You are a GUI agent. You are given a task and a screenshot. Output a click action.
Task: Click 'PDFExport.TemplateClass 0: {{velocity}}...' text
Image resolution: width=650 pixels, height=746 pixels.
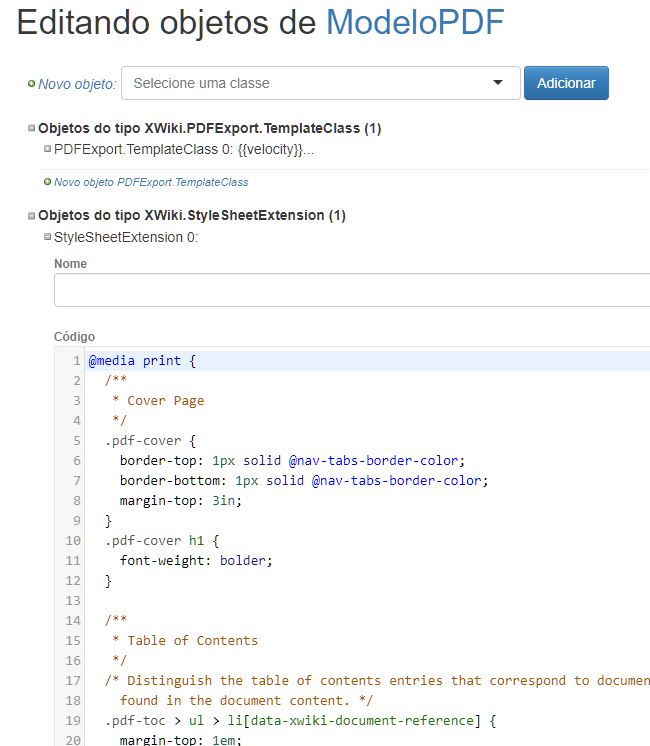(184, 149)
